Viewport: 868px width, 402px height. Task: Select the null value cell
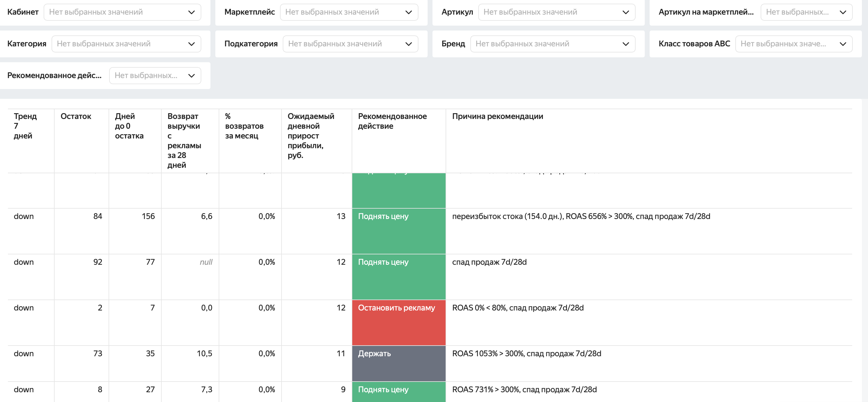pos(206,262)
